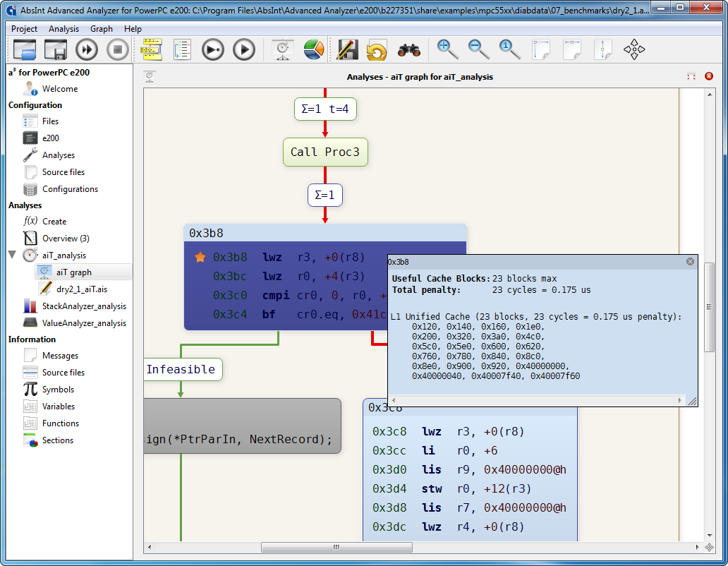Click the orange undo arrow icon
The width and height of the screenshot is (728, 566).
(x=377, y=49)
